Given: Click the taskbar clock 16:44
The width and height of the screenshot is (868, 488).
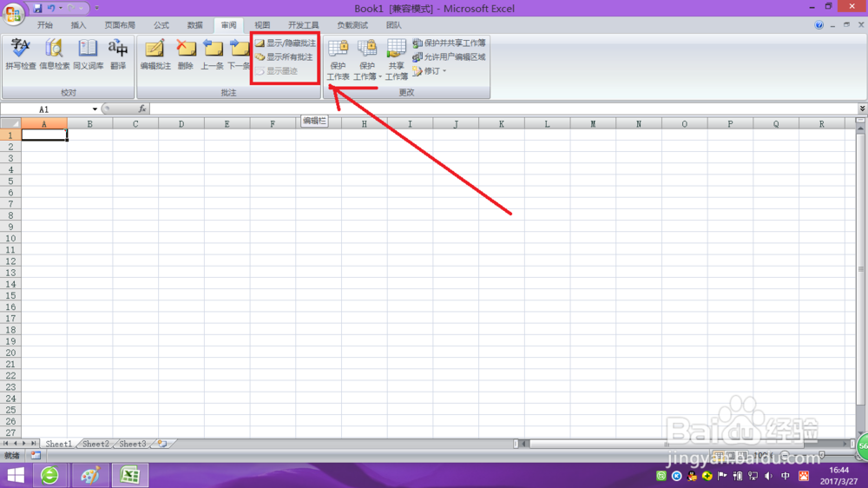Looking at the screenshot, I should tap(838, 471).
